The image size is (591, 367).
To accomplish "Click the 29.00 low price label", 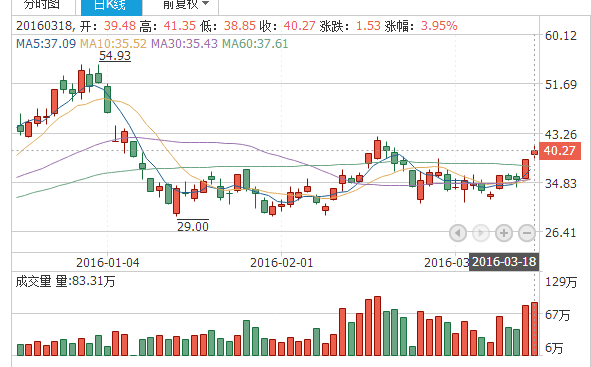I will tap(193, 226).
